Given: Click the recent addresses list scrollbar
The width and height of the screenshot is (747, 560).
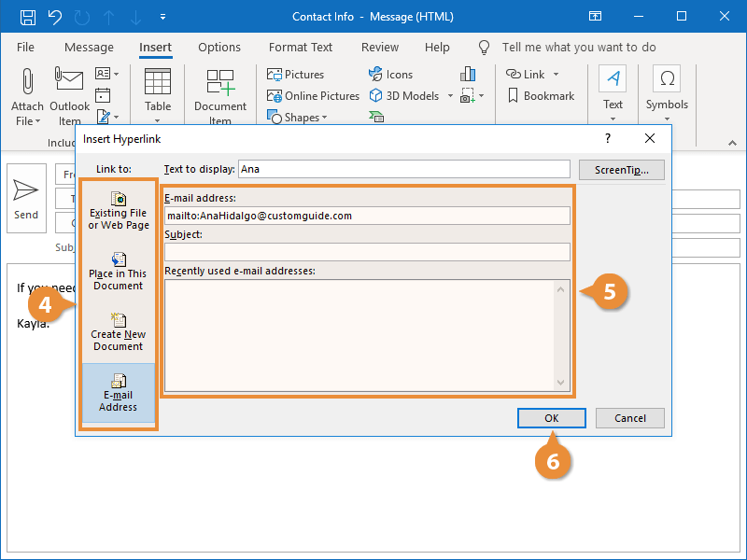Looking at the screenshot, I should point(561,336).
